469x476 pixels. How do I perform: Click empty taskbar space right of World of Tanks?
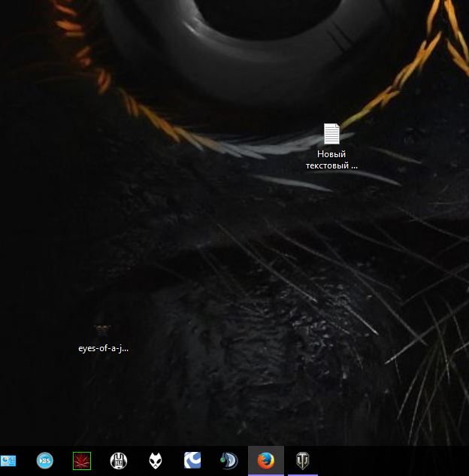(391, 460)
